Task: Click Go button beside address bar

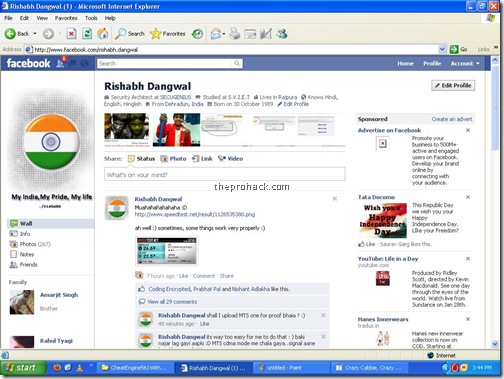Action: [x=459, y=49]
